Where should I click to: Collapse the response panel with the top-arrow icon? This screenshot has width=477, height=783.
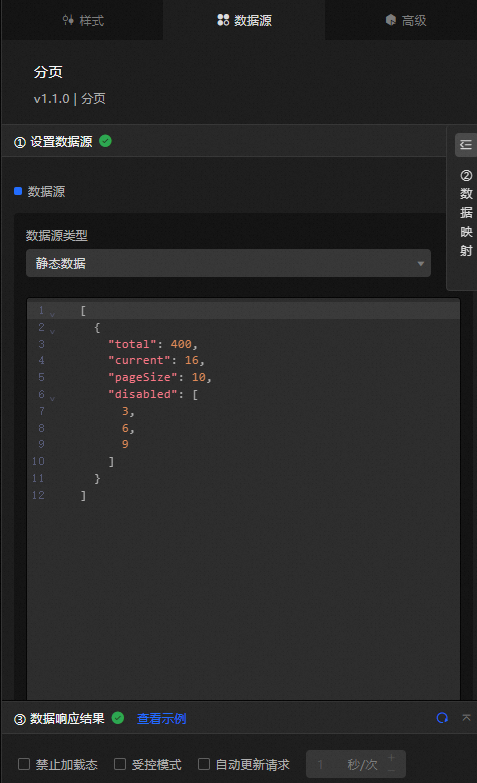466,718
